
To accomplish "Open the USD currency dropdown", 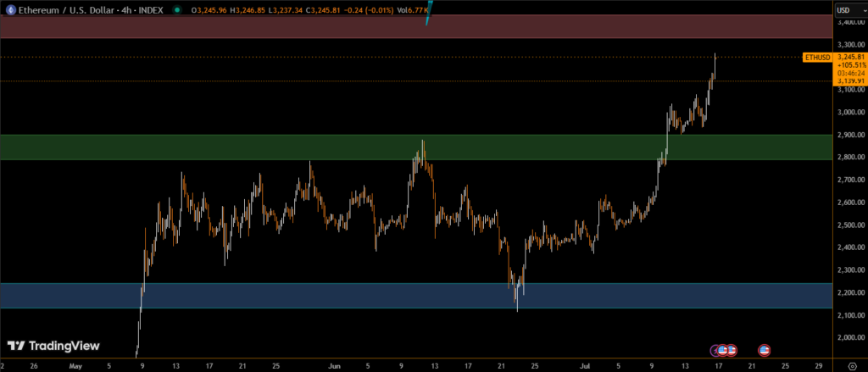I will (849, 10).
